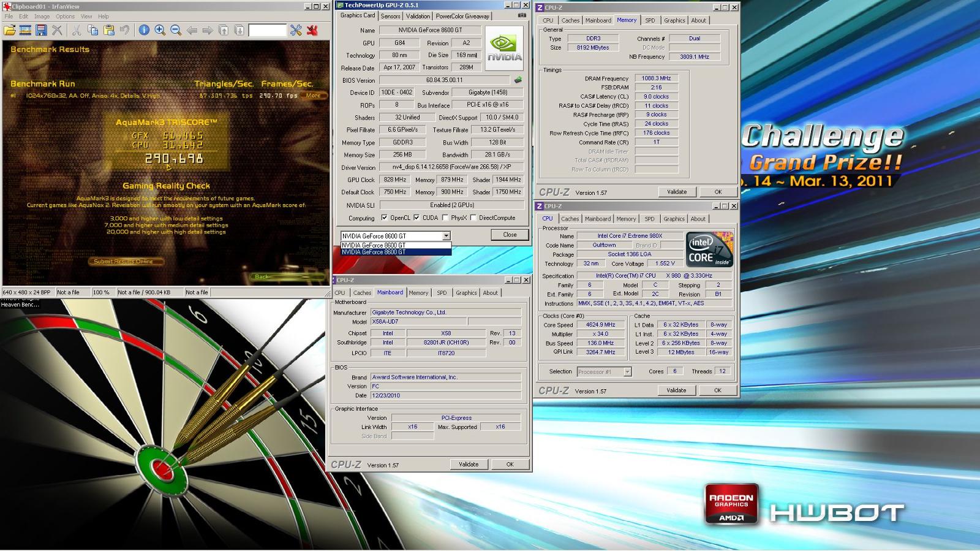Go to previous file with left arrow icon
Image resolution: width=980 pixels, height=551 pixels.
coord(192,30)
